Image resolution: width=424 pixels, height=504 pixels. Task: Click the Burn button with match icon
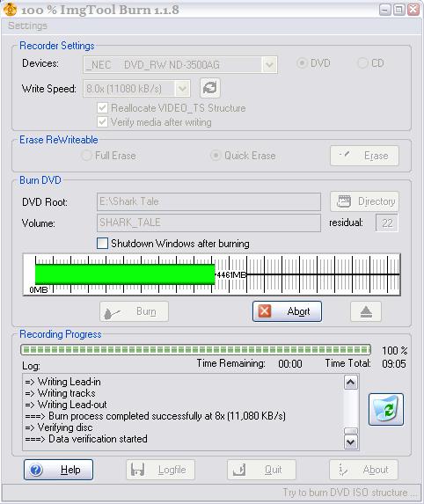pos(134,311)
